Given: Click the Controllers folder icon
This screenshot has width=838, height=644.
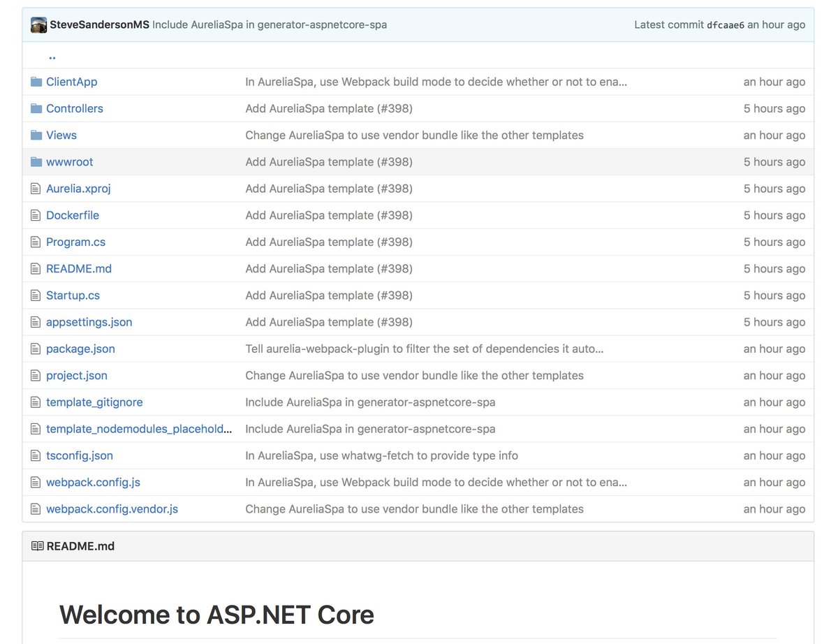Looking at the screenshot, I should pos(37,108).
